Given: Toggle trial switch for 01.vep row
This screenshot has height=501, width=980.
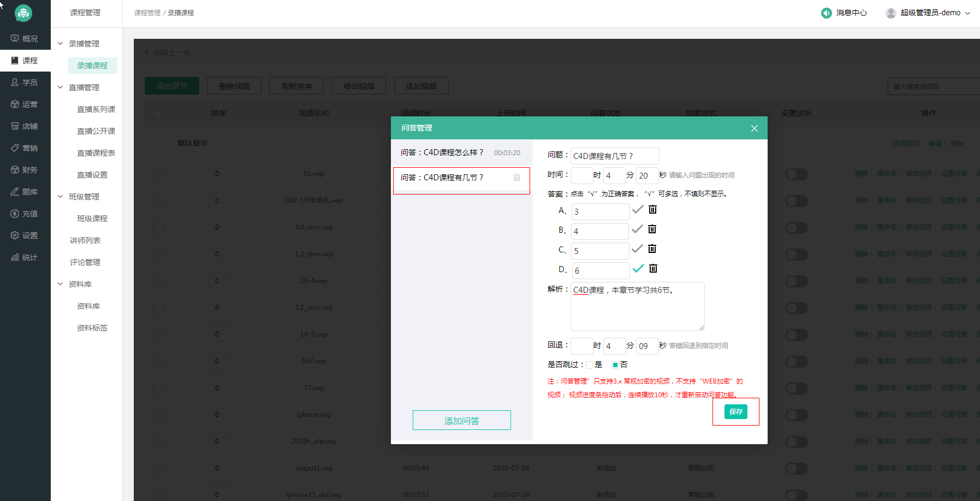Looking at the screenshot, I should [x=796, y=174].
